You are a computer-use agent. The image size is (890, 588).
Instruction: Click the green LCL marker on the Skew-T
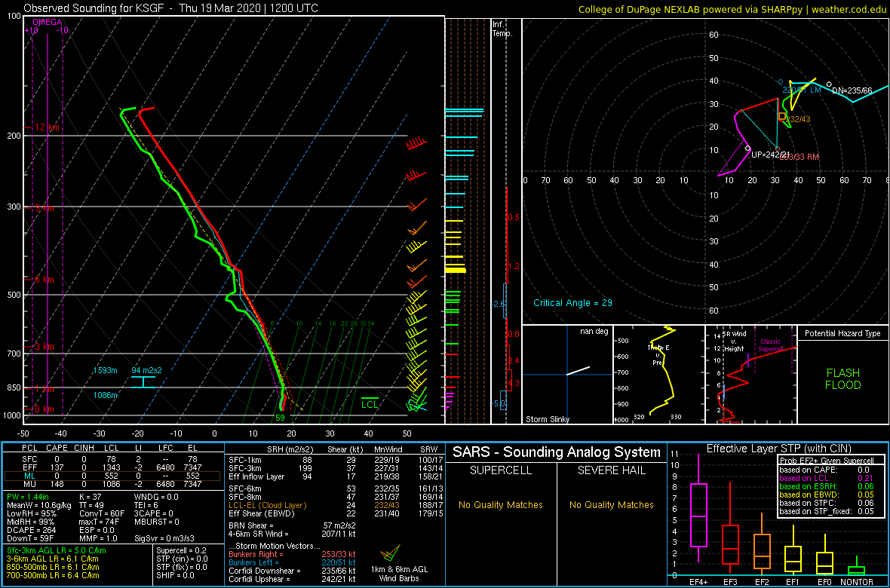point(370,402)
